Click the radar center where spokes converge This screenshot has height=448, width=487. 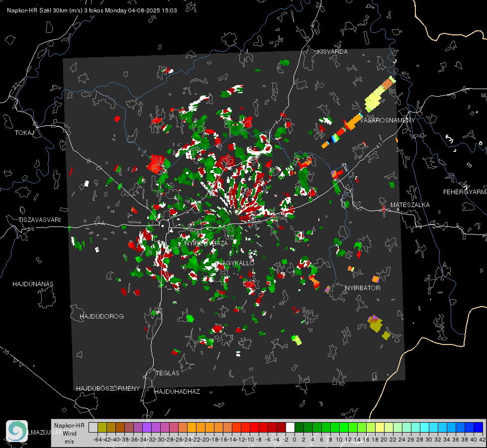point(235,218)
